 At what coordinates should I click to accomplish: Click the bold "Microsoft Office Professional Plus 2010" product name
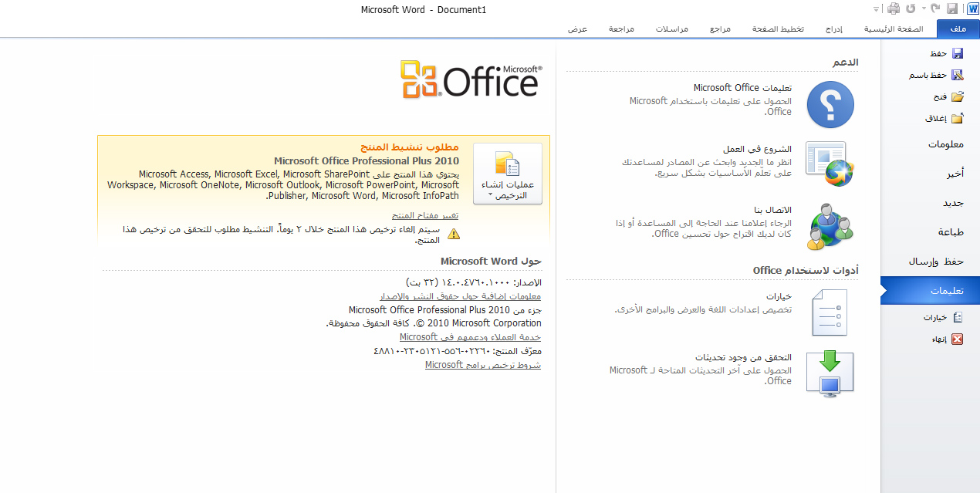point(367,161)
